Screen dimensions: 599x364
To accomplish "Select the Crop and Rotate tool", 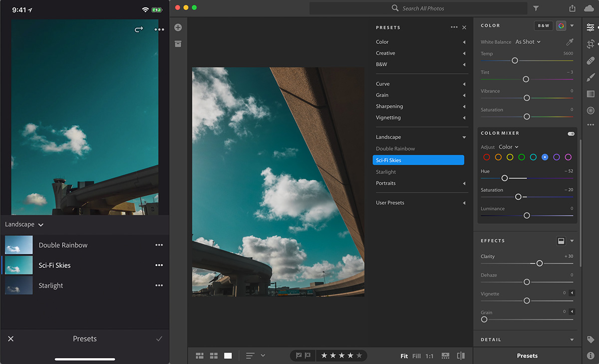I will pos(591,44).
